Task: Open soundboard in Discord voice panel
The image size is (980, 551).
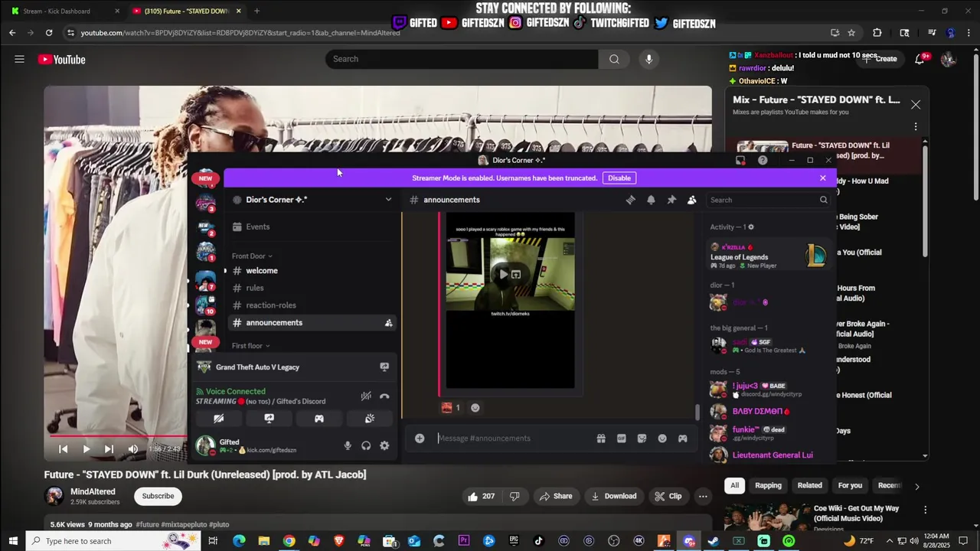Action: tap(369, 419)
